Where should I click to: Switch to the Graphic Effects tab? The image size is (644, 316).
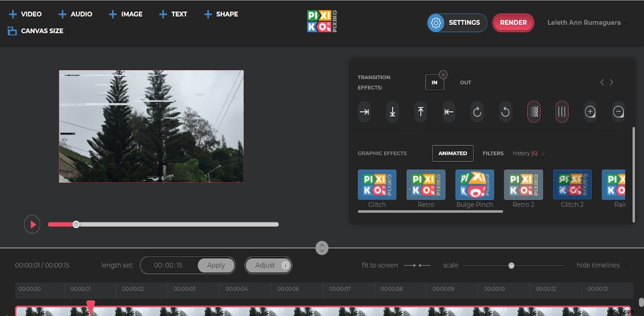[x=382, y=153]
